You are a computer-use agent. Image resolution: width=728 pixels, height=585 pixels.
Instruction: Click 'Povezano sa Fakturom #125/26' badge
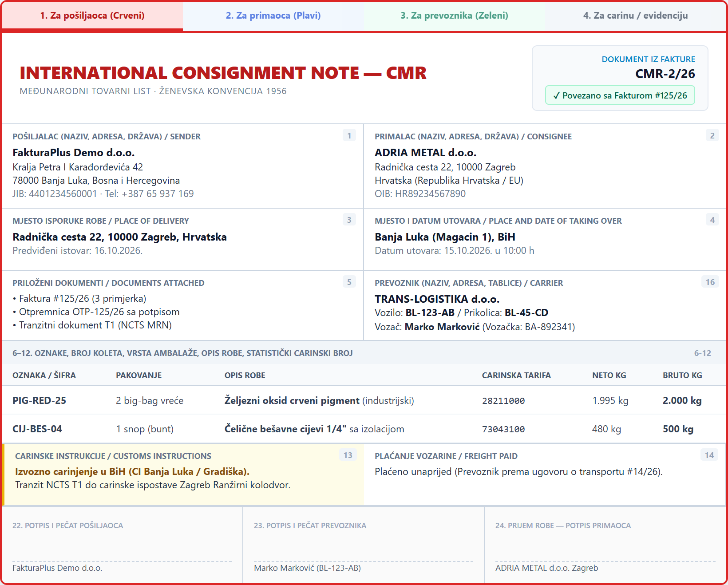tap(620, 95)
